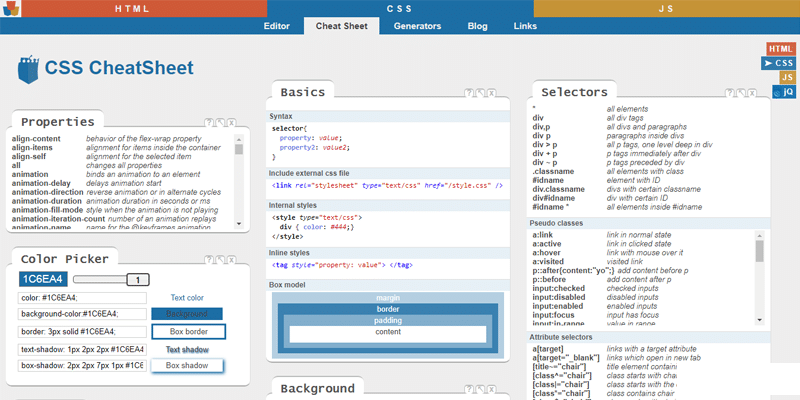This screenshot has height=400, width=800.
Task: Click the Box shadow preview button
Action: [x=187, y=366]
